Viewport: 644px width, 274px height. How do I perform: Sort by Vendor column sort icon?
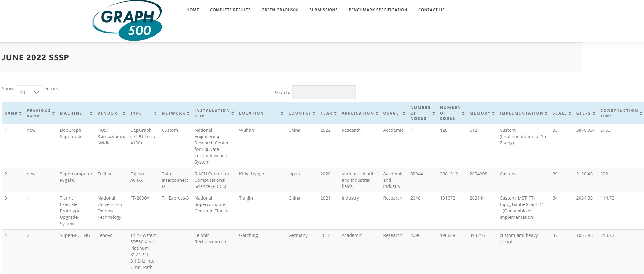(124, 113)
